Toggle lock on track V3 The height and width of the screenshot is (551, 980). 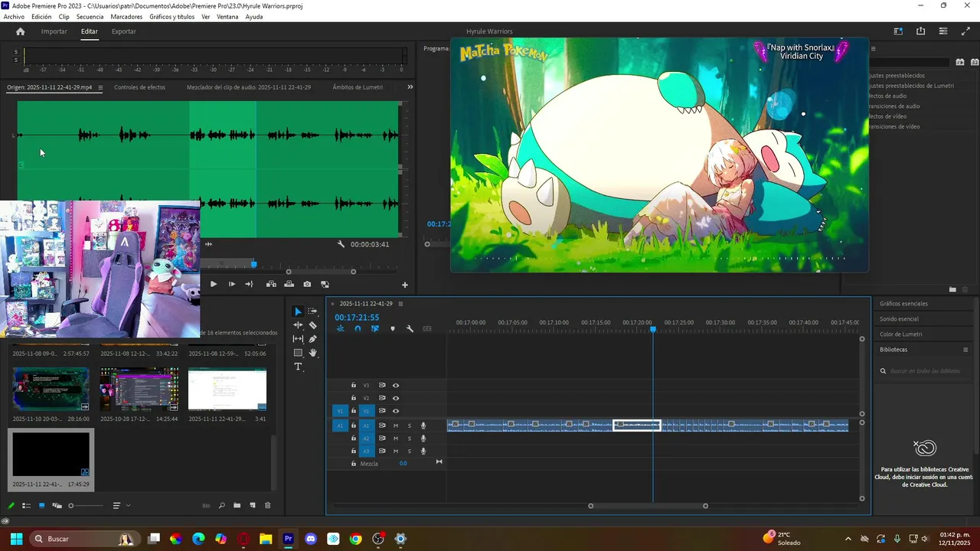(x=354, y=386)
